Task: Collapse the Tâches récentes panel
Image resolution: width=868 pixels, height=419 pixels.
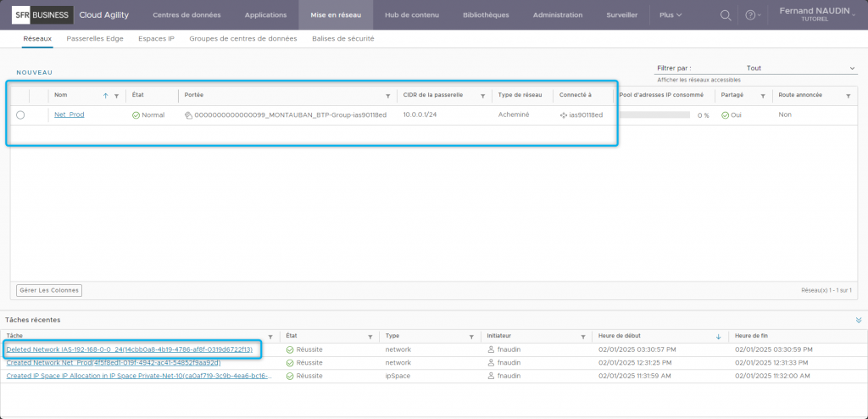Action: [x=859, y=320]
